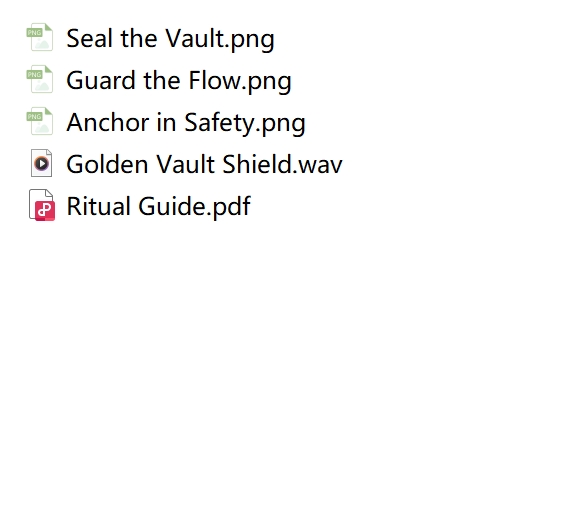The width and height of the screenshot is (571, 523).
Task: Click the word Seal in the first file
Action: tap(90, 38)
